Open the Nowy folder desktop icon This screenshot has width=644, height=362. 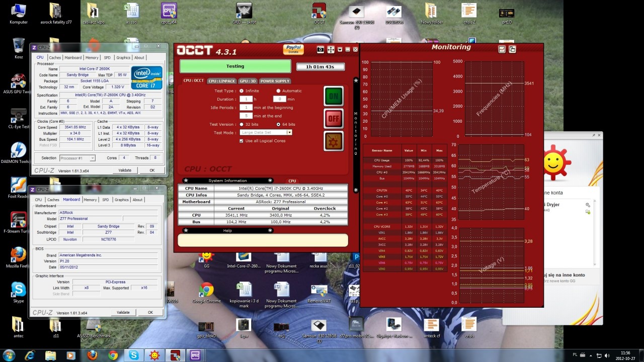tap(432, 14)
